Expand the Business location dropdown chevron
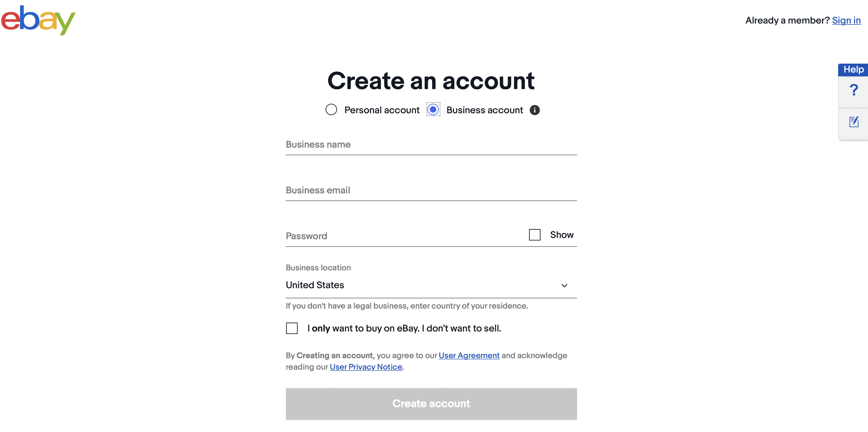 [564, 286]
